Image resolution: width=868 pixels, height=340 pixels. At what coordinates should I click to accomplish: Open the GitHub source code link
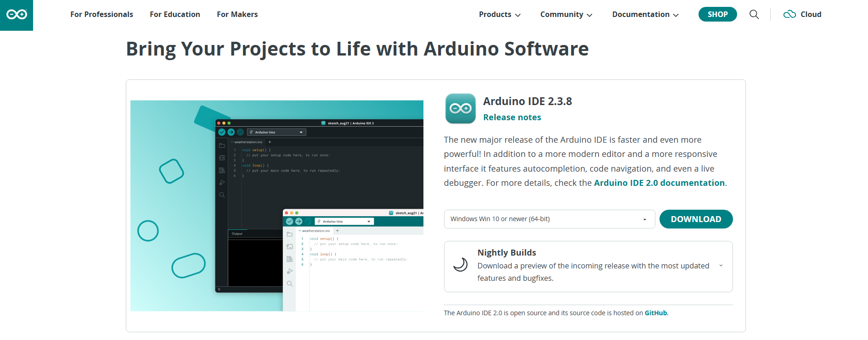[656, 313]
